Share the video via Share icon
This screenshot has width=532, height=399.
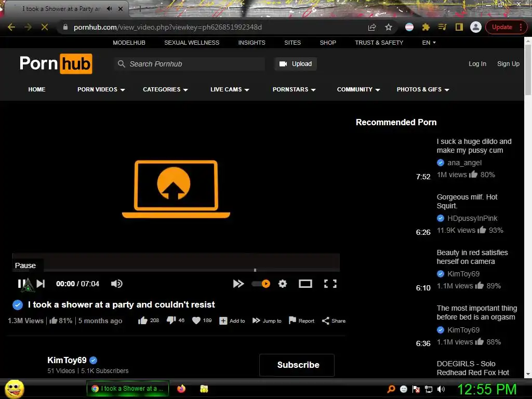click(x=334, y=321)
